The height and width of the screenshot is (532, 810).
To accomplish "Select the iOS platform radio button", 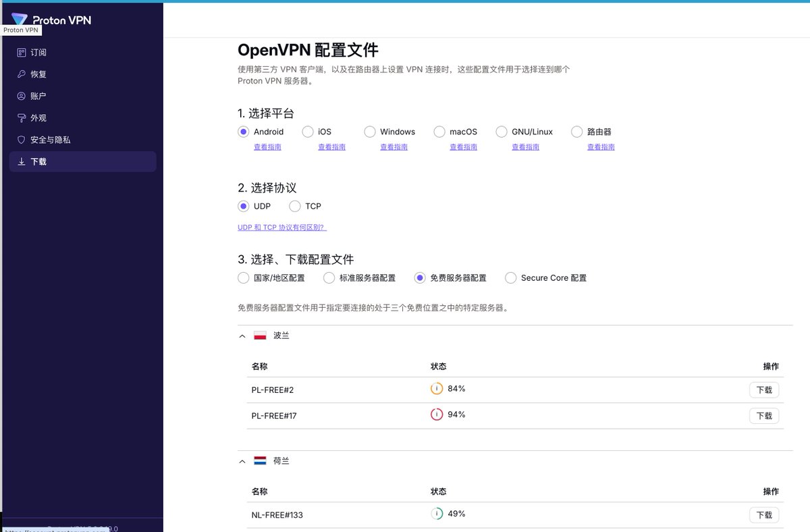I will click(x=308, y=132).
